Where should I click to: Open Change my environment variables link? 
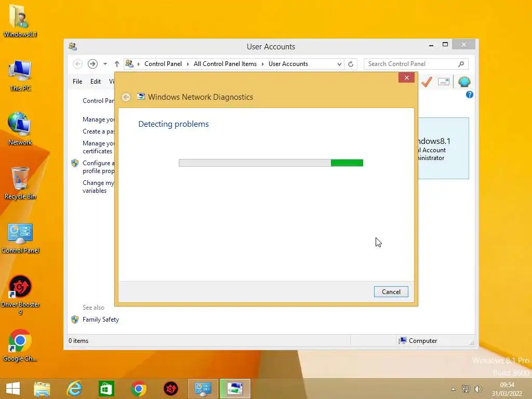(x=98, y=187)
